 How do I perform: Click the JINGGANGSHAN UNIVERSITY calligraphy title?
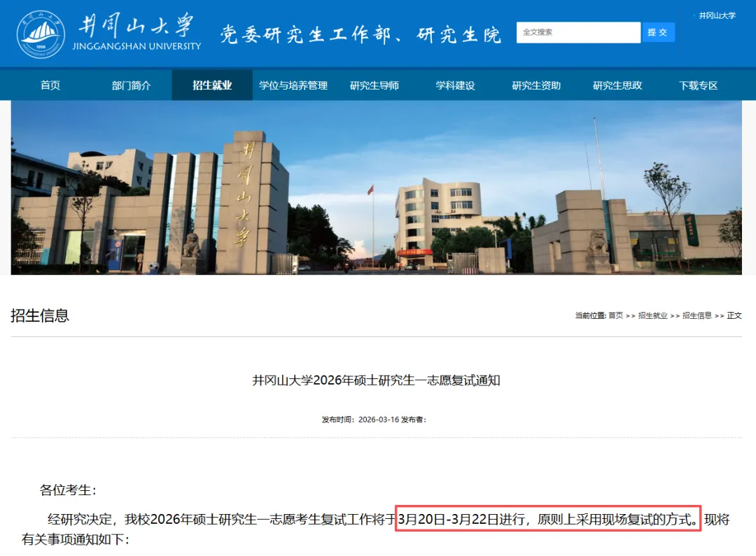[137, 31]
